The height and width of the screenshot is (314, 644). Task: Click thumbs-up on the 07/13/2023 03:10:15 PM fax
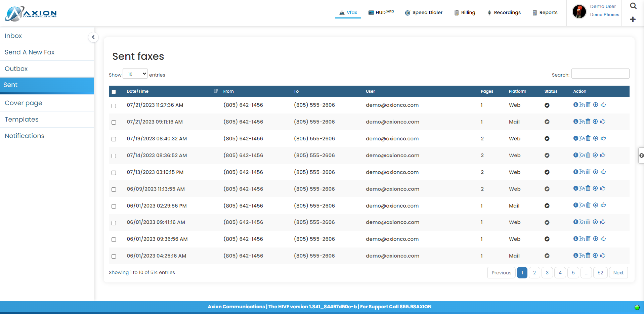(x=603, y=172)
